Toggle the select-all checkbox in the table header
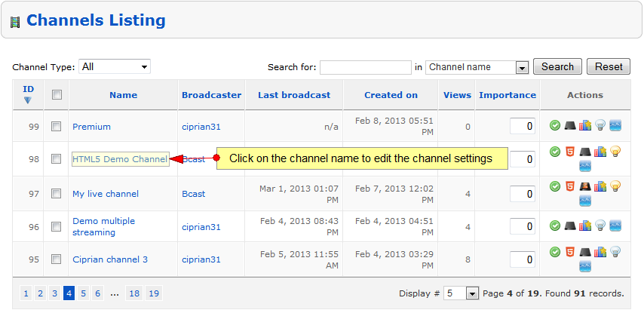This screenshot has height=310, width=644. coord(57,95)
